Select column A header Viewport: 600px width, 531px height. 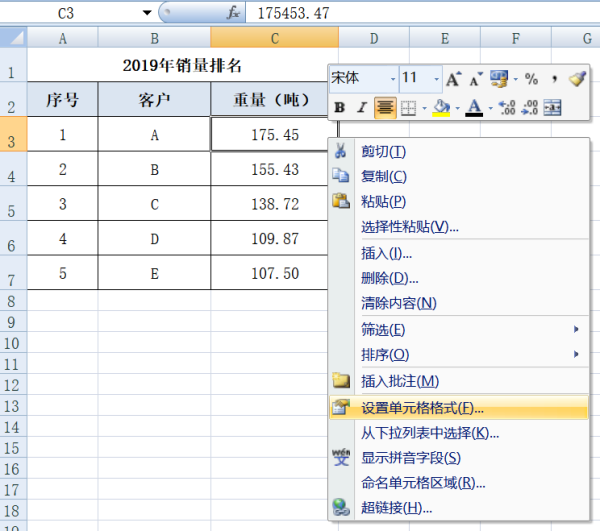pyautogui.click(x=62, y=38)
